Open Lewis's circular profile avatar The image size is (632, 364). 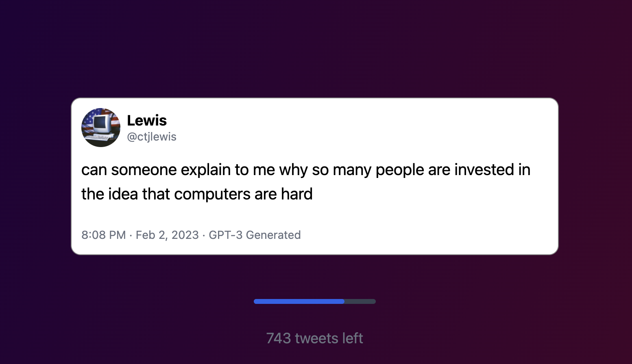(x=101, y=128)
